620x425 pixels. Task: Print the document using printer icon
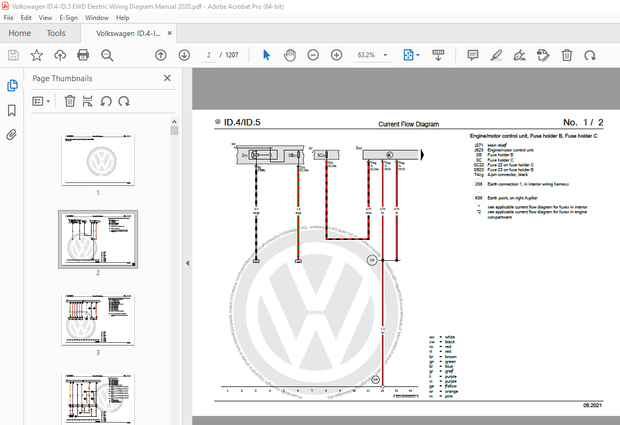83,55
